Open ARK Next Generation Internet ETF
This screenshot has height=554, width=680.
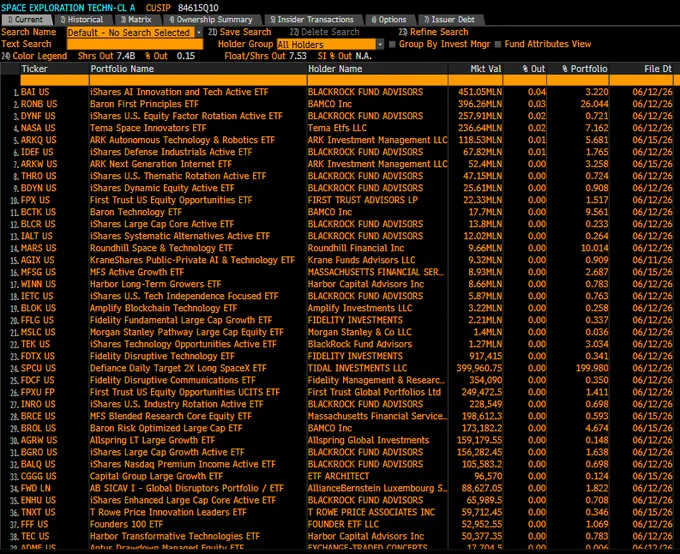tap(161, 164)
